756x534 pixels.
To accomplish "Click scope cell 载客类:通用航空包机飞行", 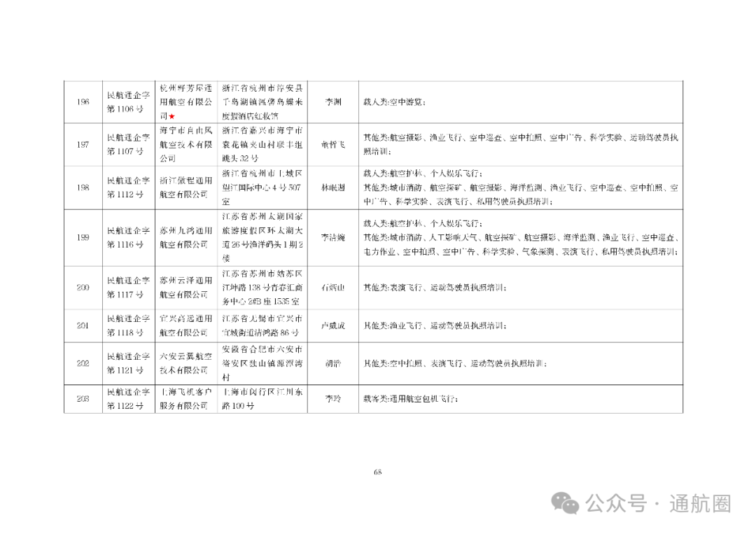I will 521,398.
